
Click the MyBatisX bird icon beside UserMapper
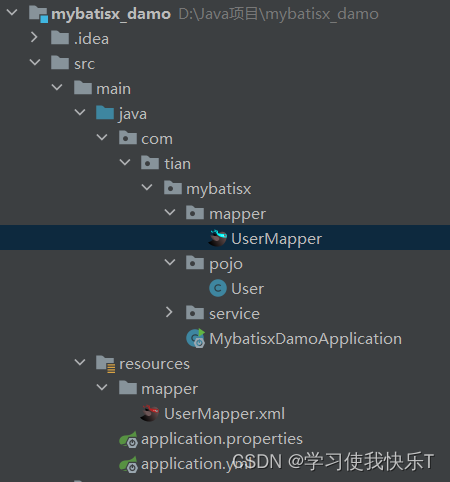tap(217, 238)
